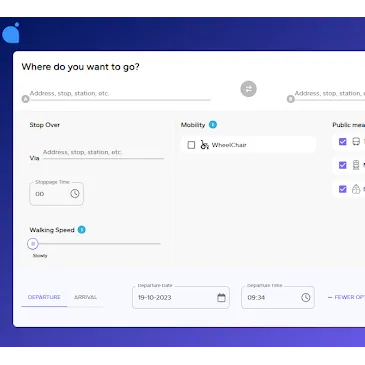
Task: Click the Walking Speed slider track
Action: (97, 244)
